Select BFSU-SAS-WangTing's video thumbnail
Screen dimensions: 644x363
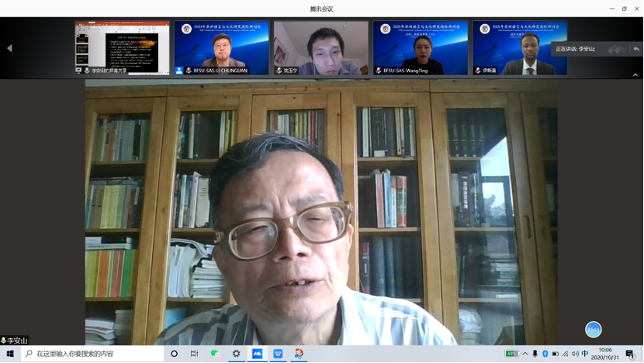click(x=419, y=47)
